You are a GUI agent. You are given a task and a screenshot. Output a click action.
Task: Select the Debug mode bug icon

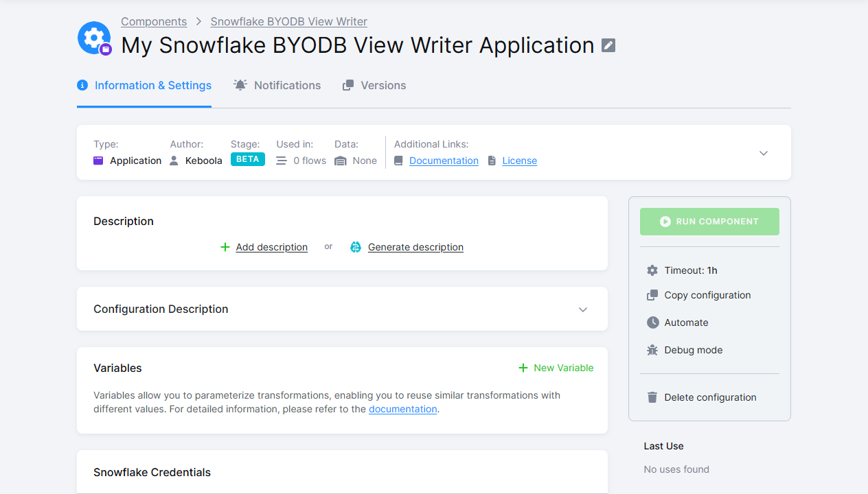[652, 350]
